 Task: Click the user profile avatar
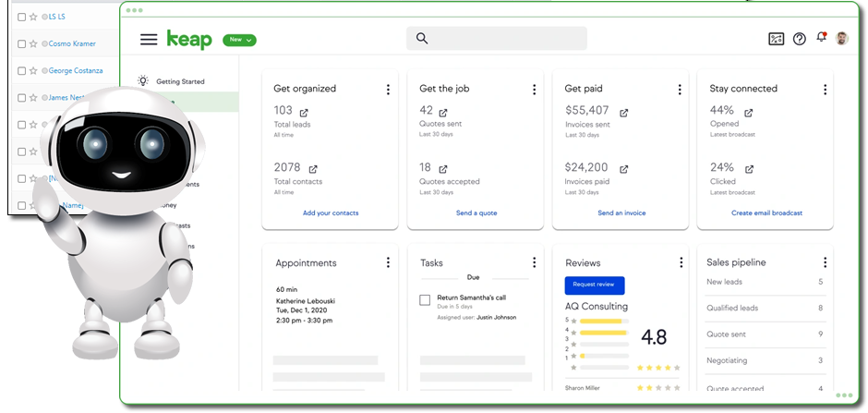click(842, 39)
